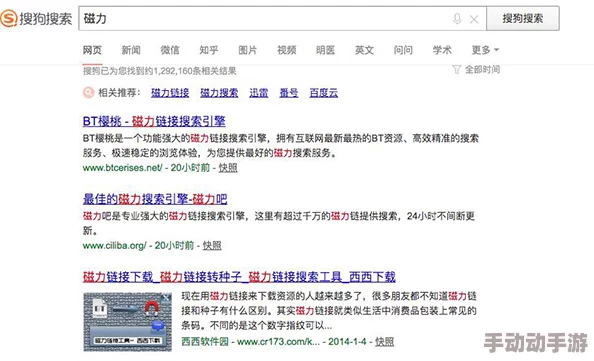Click the related-recommendation magnifier icon
Image resolution: width=594 pixels, height=361 pixels.
[x=88, y=92]
